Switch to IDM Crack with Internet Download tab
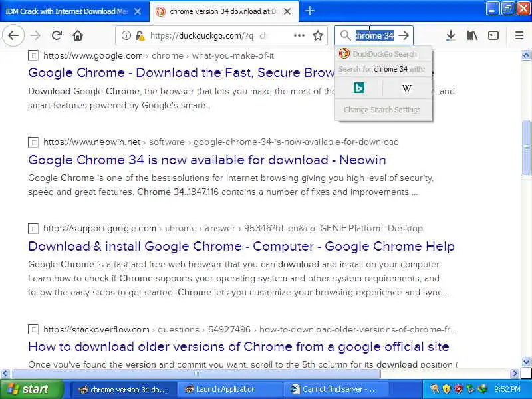 coord(67,11)
